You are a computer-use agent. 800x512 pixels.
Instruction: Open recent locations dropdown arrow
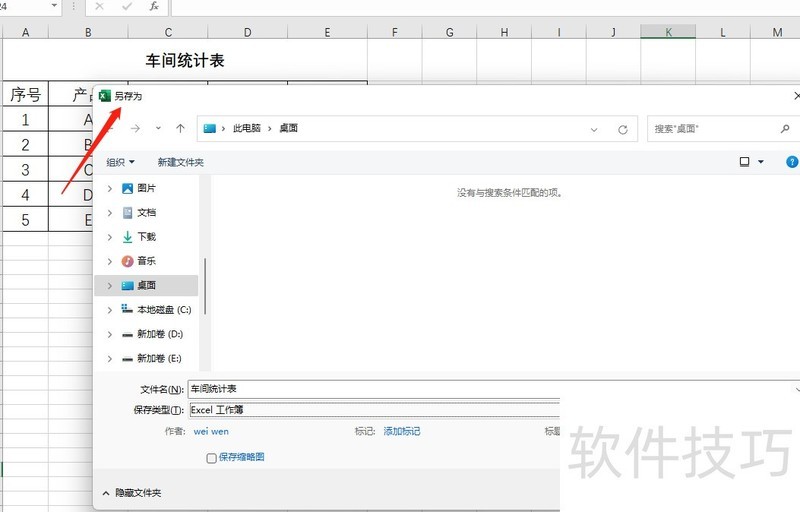point(158,129)
